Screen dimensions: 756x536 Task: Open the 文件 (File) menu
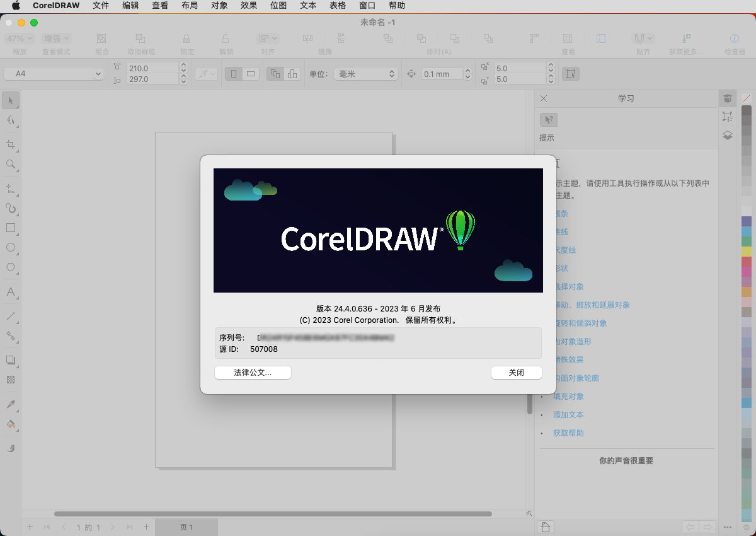tap(101, 6)
